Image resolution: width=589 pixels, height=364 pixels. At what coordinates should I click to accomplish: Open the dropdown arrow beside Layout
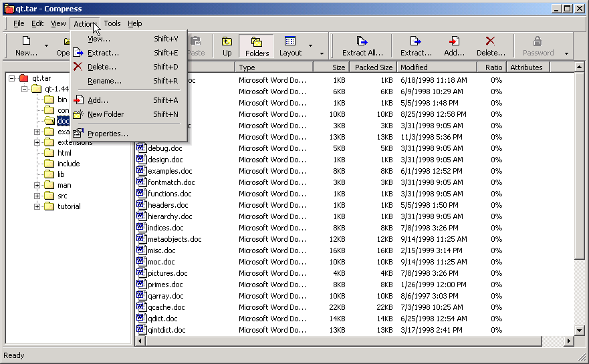310,46
